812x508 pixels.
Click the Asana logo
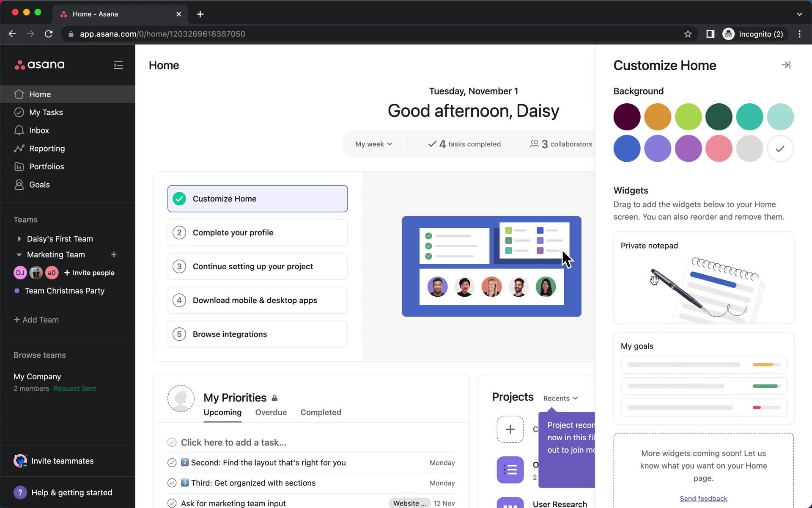40,65
